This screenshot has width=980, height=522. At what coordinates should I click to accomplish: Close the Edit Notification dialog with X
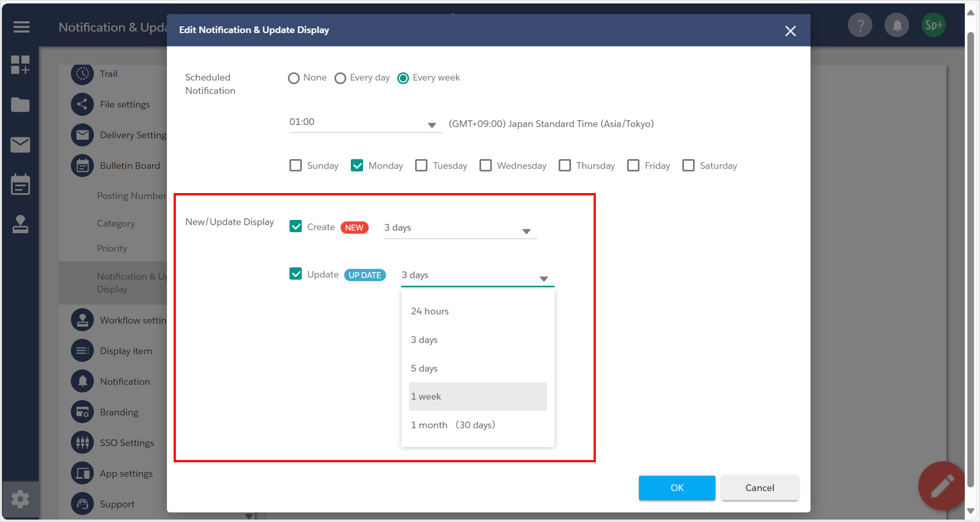790,31
